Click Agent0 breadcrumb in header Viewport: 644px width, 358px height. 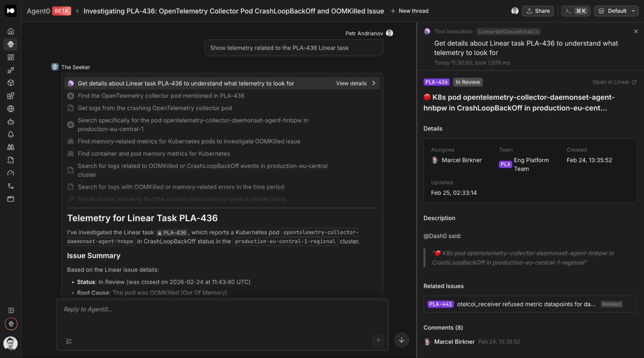[x=38, y=11]
